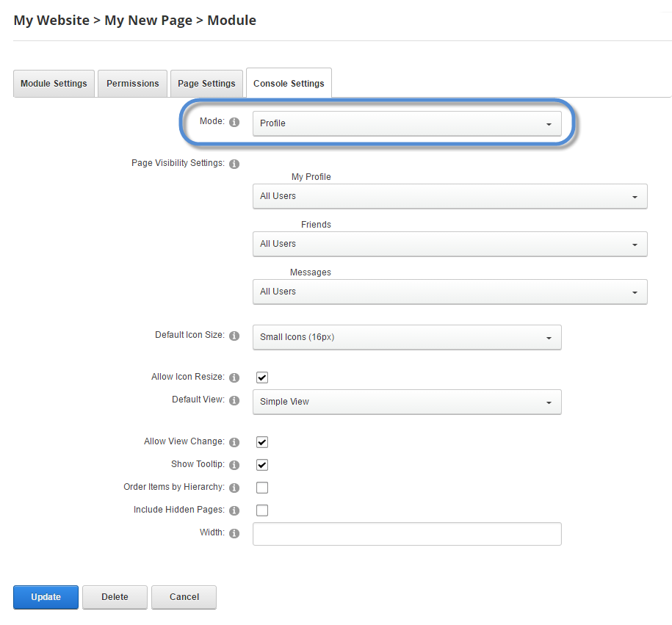Expand the Default Icon Size dropdown
Screen dimensions: 672x625
tap(407, 338)
